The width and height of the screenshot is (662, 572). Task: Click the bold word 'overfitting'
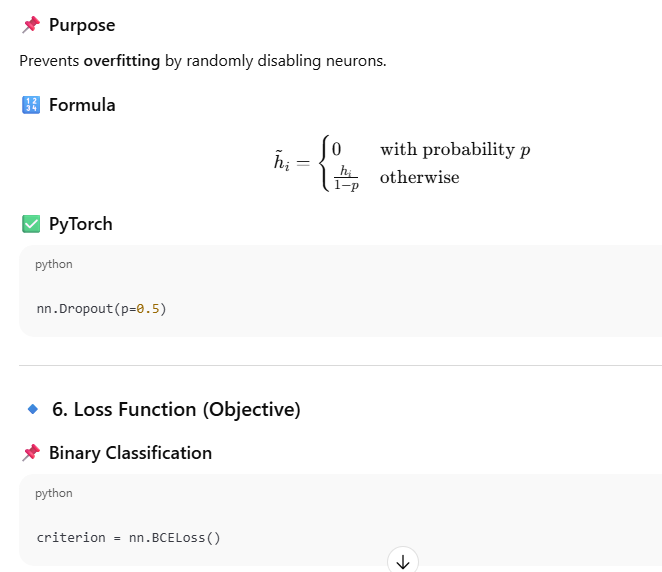click(122, 61)
